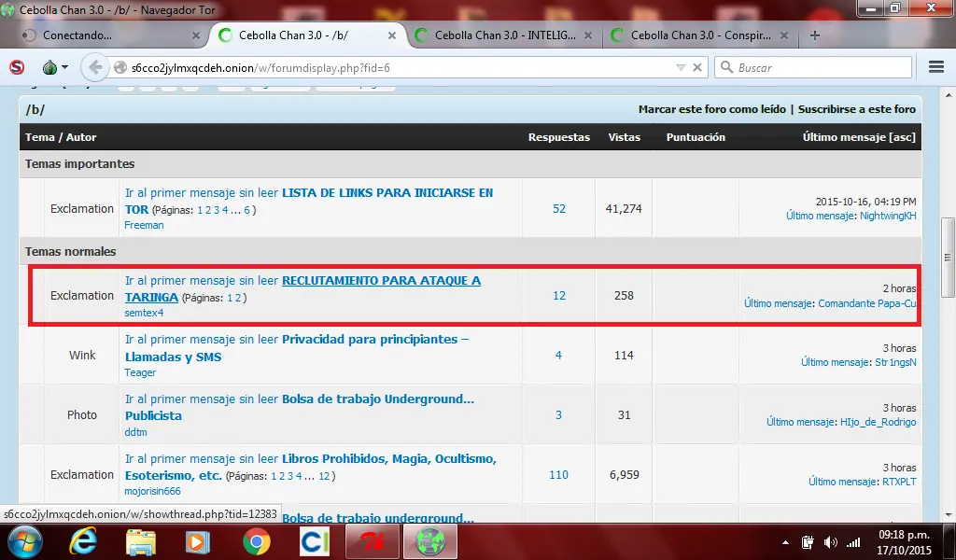Click Marcar este foro como leído

click(x=712, y=110)
